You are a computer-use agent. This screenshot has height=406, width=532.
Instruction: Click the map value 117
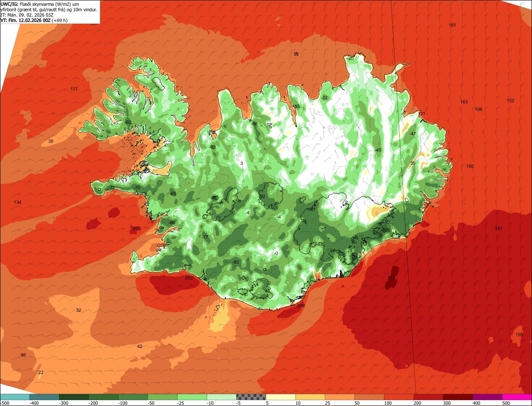click(74, 89)
